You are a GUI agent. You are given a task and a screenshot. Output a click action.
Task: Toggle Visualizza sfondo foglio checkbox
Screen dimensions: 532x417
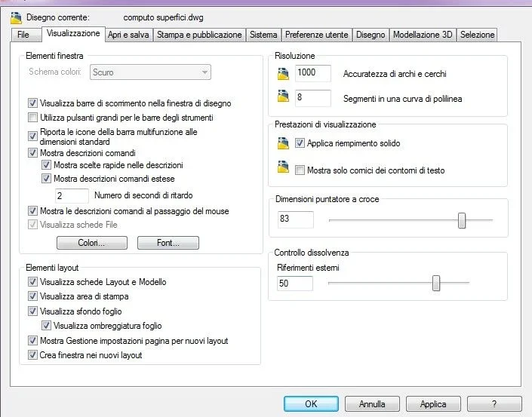point(32,311)
